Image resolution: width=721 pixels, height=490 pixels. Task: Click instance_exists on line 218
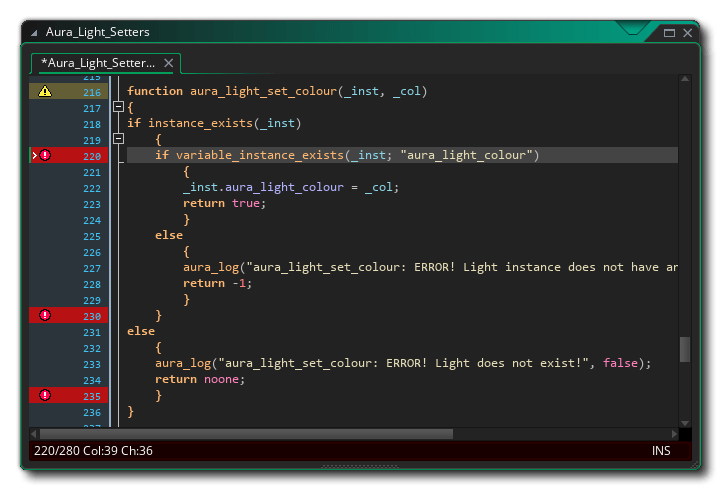coord(200,123)
